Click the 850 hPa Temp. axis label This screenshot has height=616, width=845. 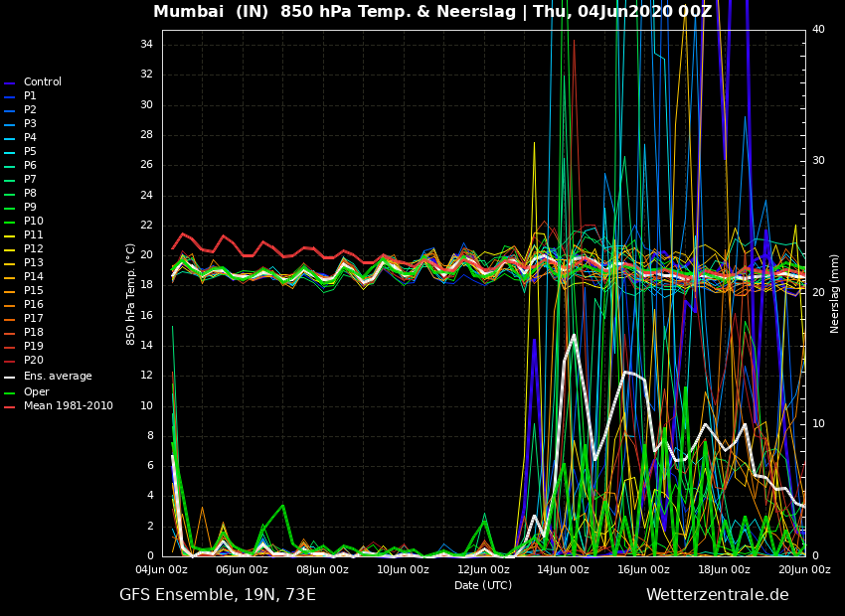(131, 293)
